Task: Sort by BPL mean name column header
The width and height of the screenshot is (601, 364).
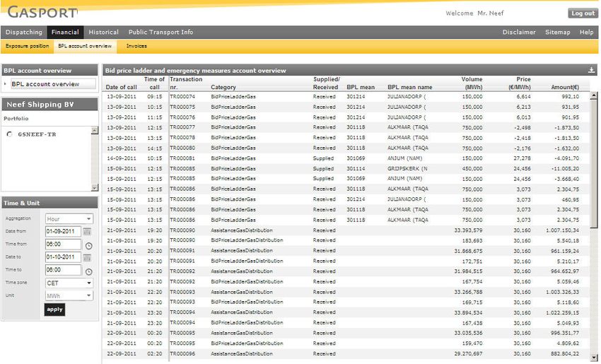Action: tap(409, 88)
